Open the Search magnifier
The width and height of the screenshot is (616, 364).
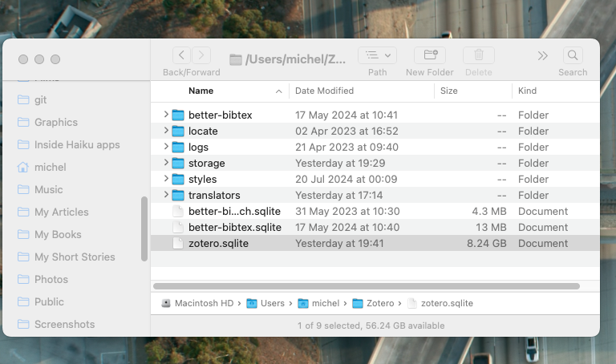point(573,55)
